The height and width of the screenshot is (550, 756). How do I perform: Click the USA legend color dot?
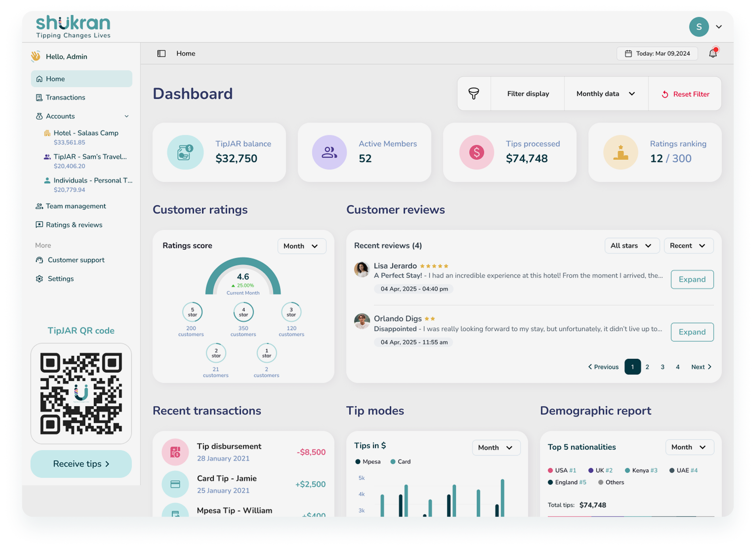[551, 470]
